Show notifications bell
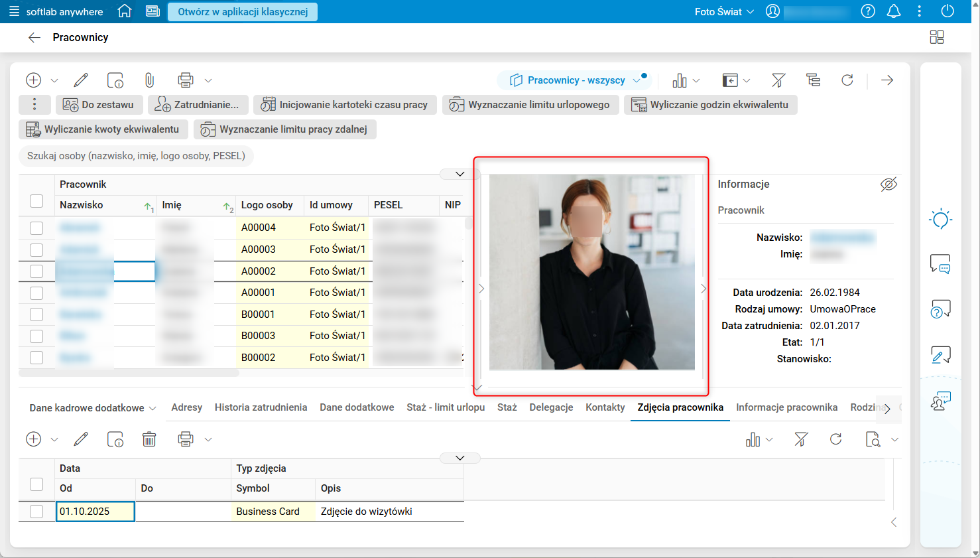The width and height of the screenshot is (980, 558). (894, 11)
